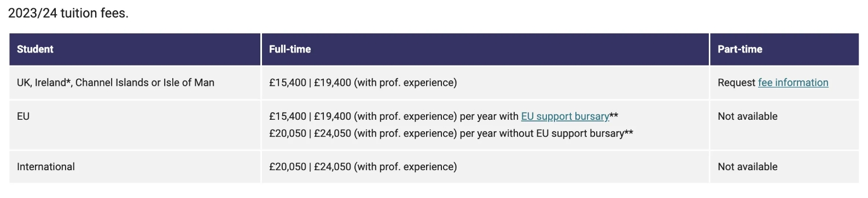Open the fee information link
Viewport: 868px width, 198px height.
coord(793,83)
